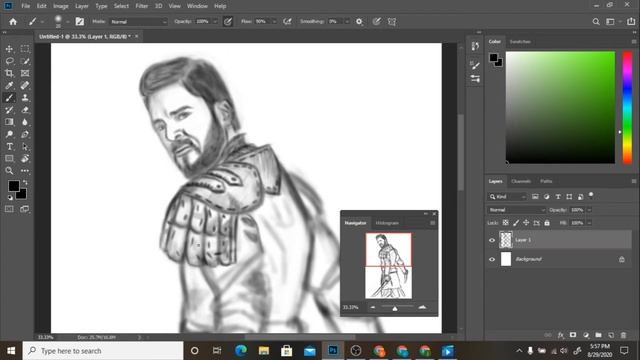Screen dimensions: 640x360
Task: Open the layer blend mode dropdown
Action: pyautogui.click(x=516, y=210)
